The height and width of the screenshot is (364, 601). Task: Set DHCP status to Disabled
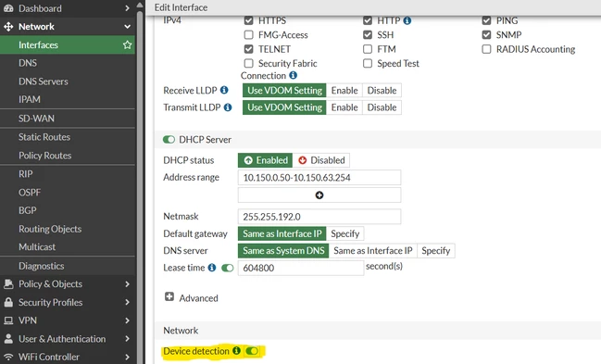point(321,160)
